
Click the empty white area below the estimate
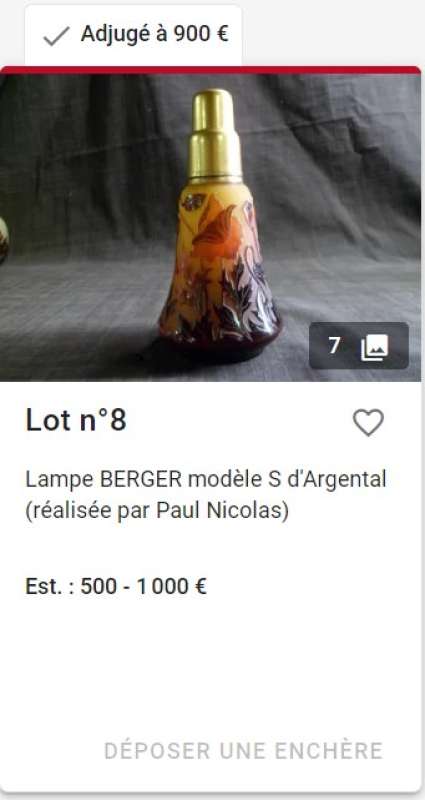[211, 663]
